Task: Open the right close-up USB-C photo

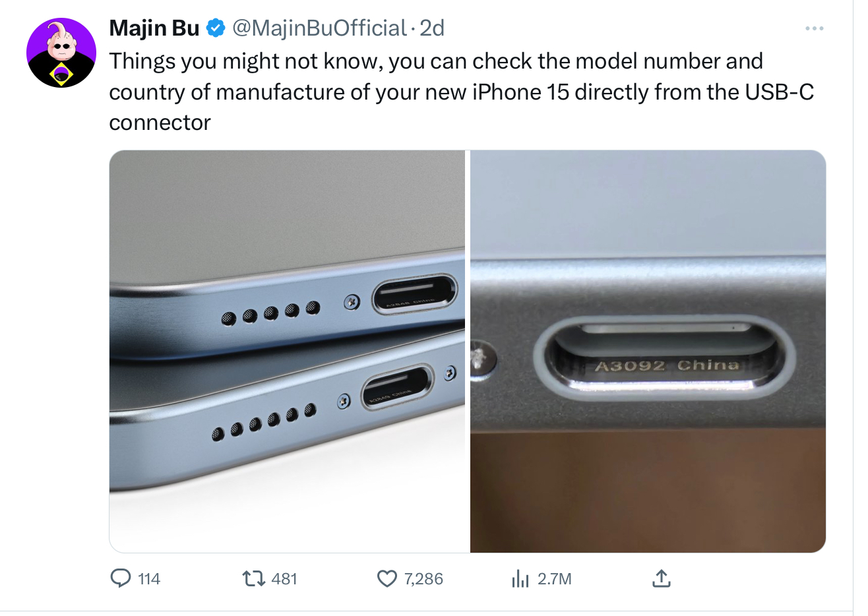Action: 648,352
